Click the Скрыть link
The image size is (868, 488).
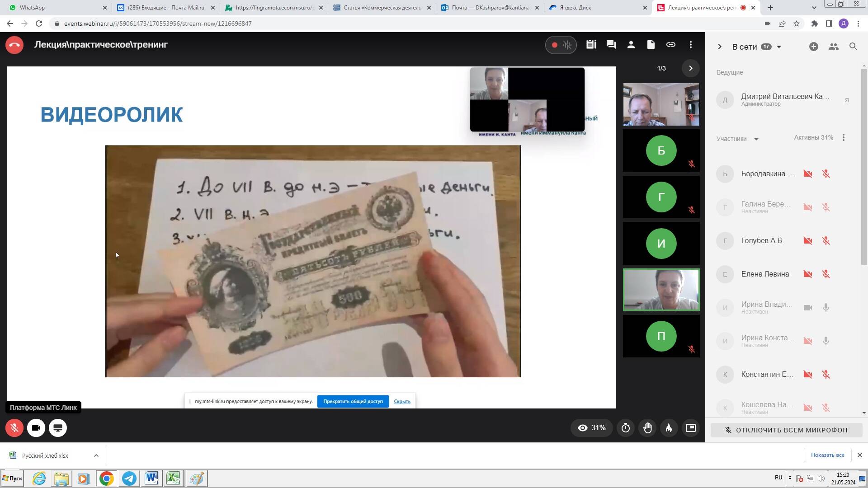[402, 401]
